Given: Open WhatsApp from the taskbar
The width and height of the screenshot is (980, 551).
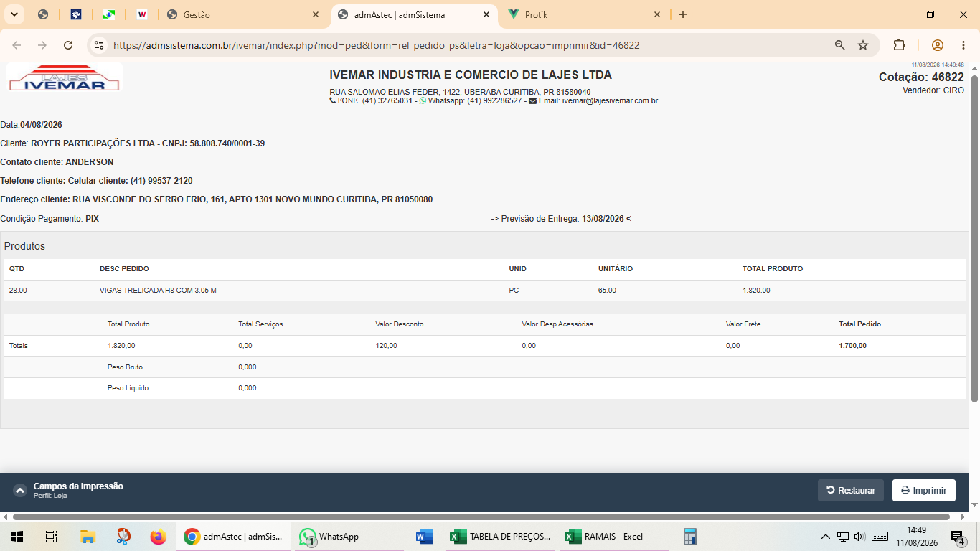Looking at the screenshot, I should pyautogui.click(x=348, y=536).
